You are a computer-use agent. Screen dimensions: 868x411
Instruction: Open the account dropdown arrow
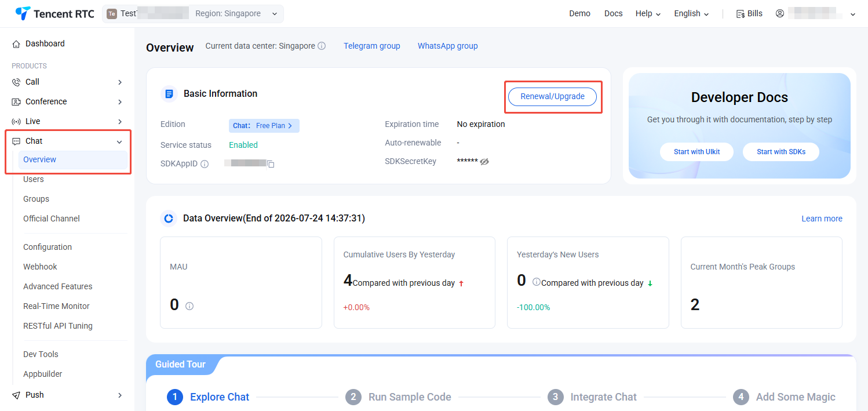852,14
